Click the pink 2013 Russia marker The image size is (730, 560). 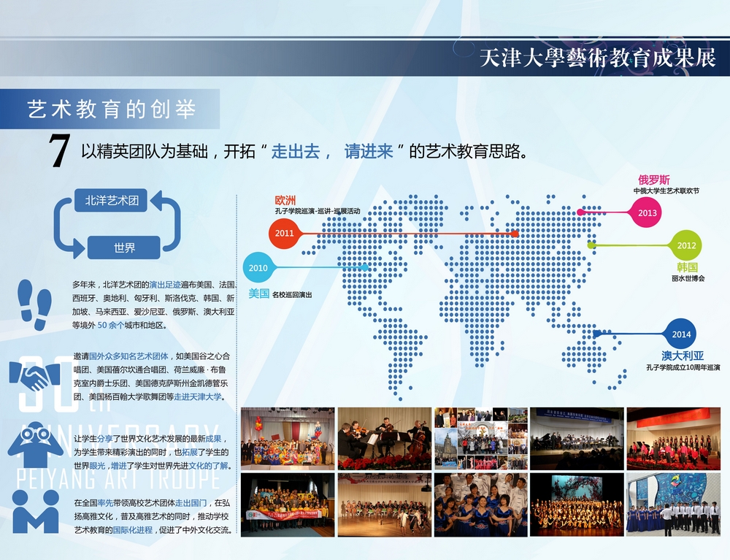(x=648, y=212)
